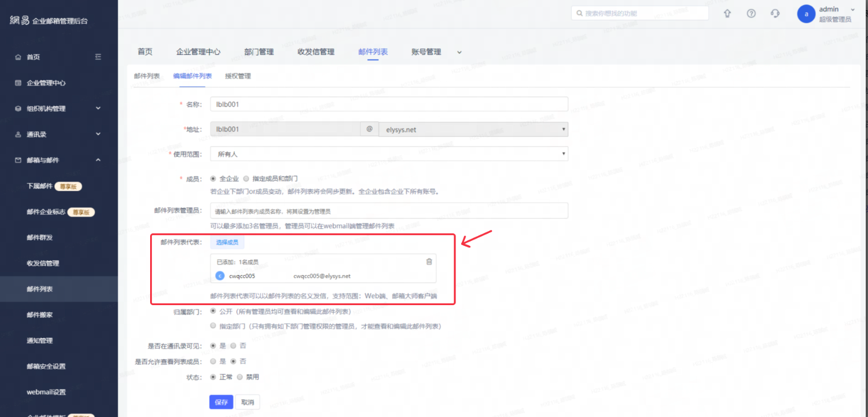Select the 指定成员和部门 radio button

246,179
